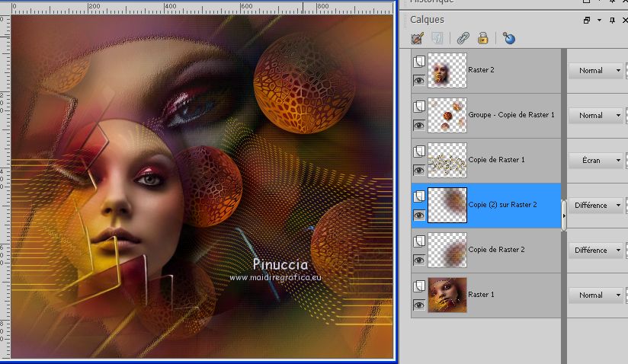
Task: Click the blue sphere icon in Calques toolbar
Action: pyautogui.click(x=508, y=37)
